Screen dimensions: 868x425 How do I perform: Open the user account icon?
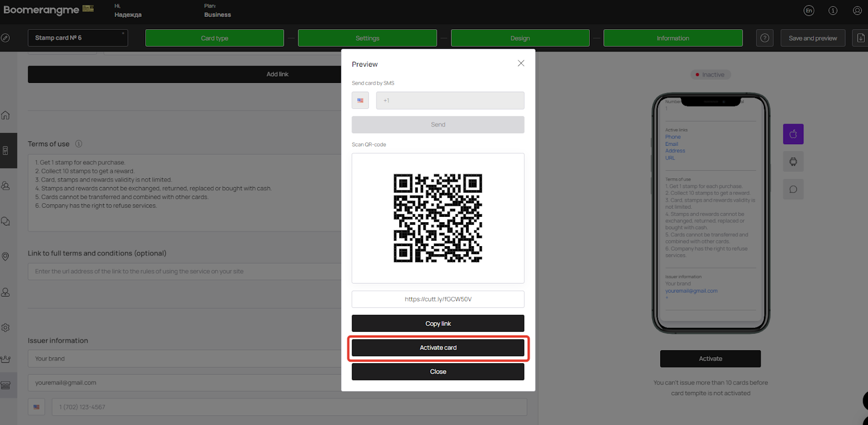click(857, 10)
